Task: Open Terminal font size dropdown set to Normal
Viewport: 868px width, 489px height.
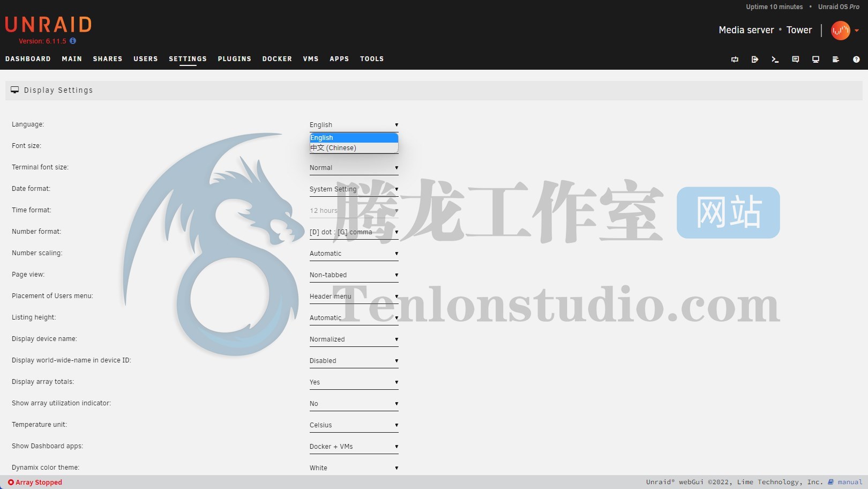Action: coord(354,168)
